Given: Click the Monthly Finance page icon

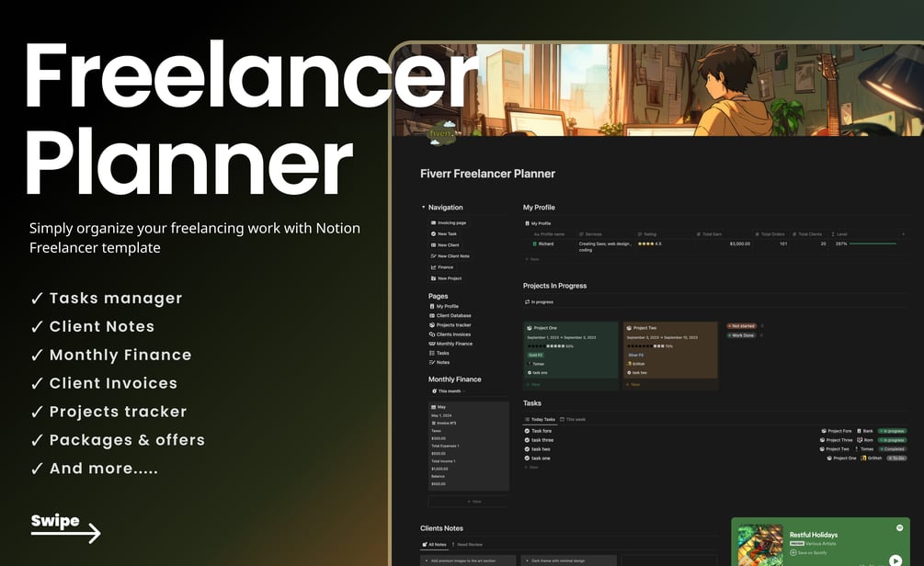Looking at the screenshot, I should 432,344.
